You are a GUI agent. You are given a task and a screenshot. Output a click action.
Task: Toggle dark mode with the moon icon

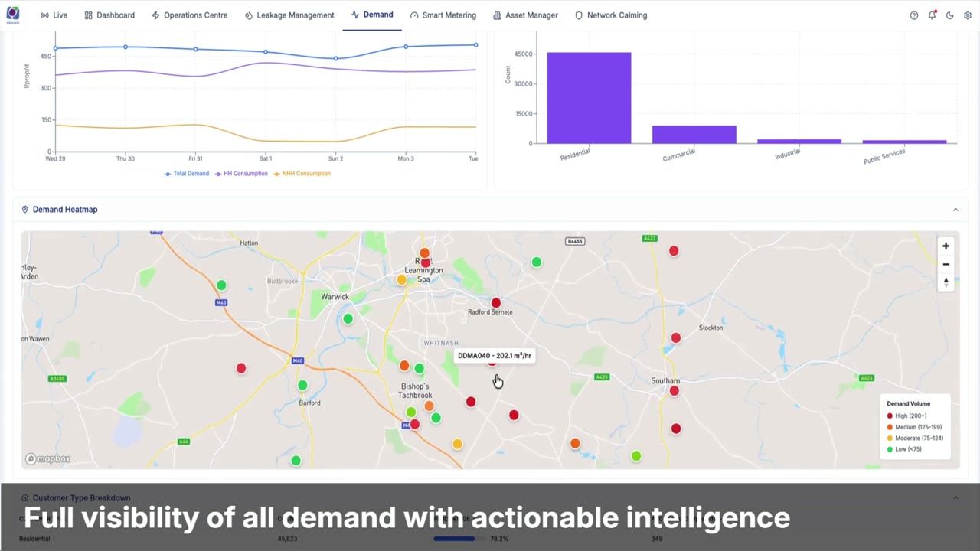pos(950,15)
